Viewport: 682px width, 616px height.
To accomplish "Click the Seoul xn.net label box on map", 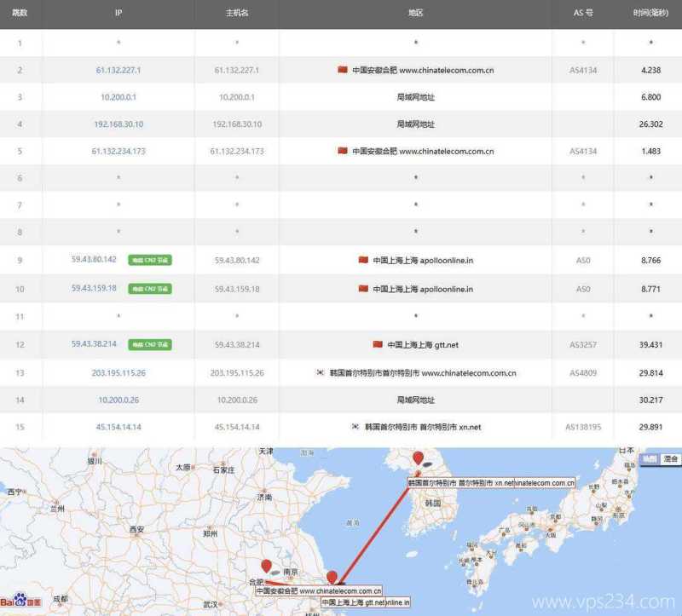I will (x=490, y=481).
